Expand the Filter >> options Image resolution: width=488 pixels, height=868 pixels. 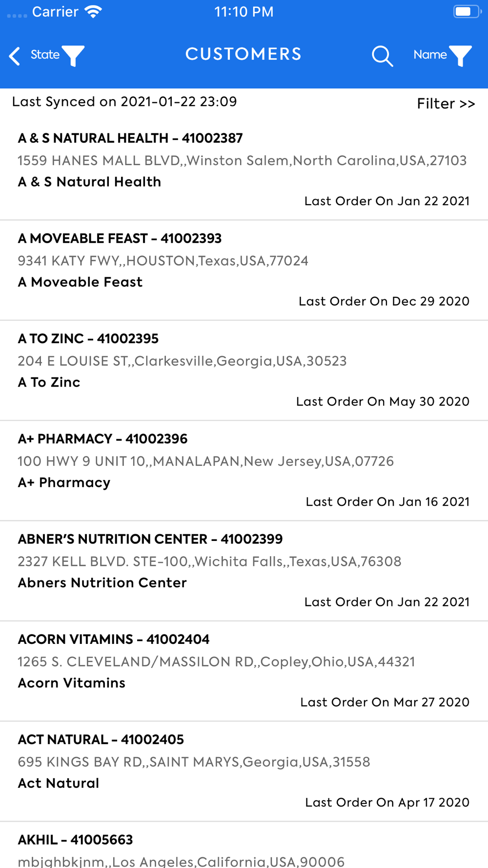click(446, 103)
